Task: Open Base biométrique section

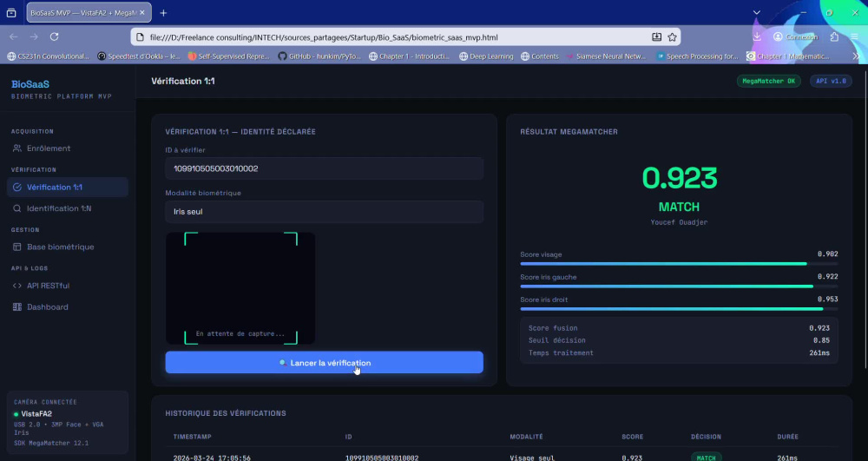Action: [x=67, y=247]
